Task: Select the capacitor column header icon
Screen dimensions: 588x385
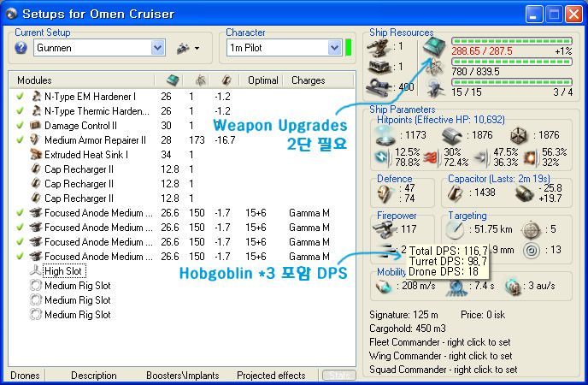Action: (x=226, y=80)
